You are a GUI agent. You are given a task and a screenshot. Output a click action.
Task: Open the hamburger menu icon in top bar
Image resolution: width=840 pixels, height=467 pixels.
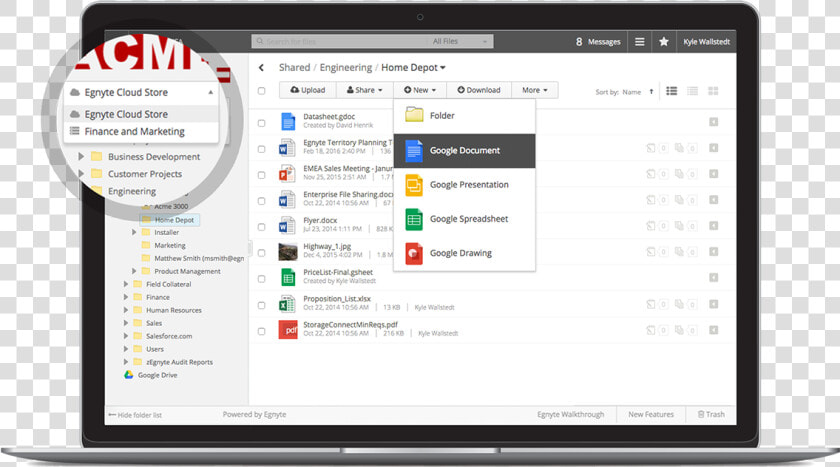(x=639, y=42)
